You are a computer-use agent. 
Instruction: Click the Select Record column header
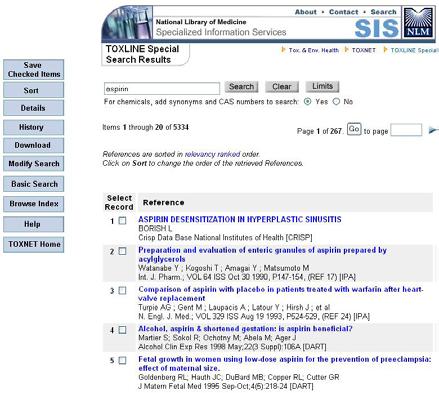pyautogui.click(x=119, y=202)
